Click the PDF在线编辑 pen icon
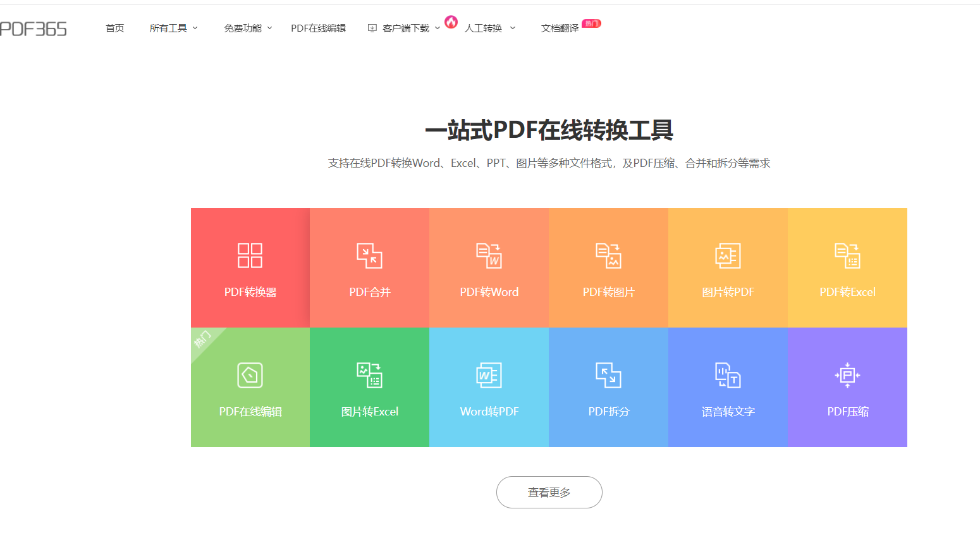980x559 pixels. [x=250, y=375]
